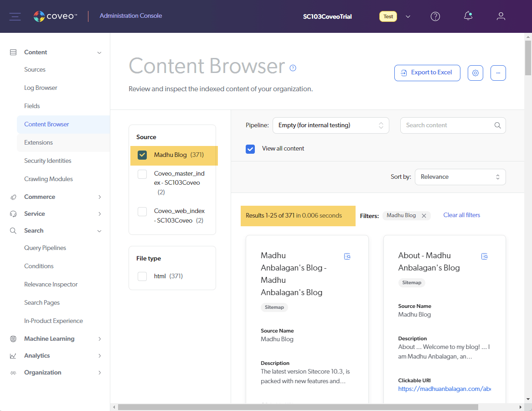
Task: Open the user profile icon
Action: 501,16
